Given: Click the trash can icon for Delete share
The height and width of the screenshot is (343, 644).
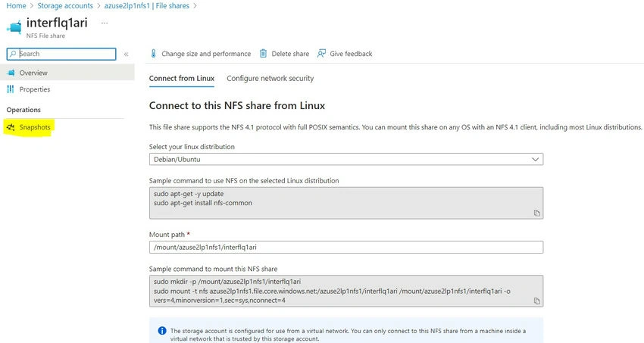Looking at the screenshot, I should tap(263, 53).
